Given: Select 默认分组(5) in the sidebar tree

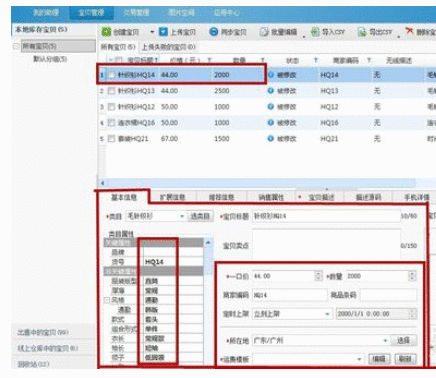Looking at the screenshot, I should [x=50, y=59].
